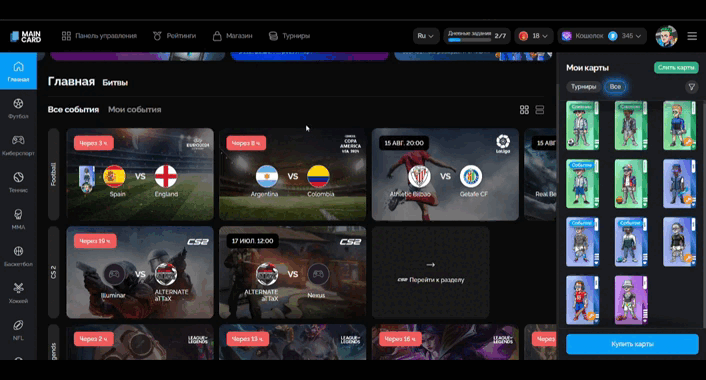Open Панель управления dashboard in top nav
Viewport: 706px width, 380px height.
coord(99,36)
